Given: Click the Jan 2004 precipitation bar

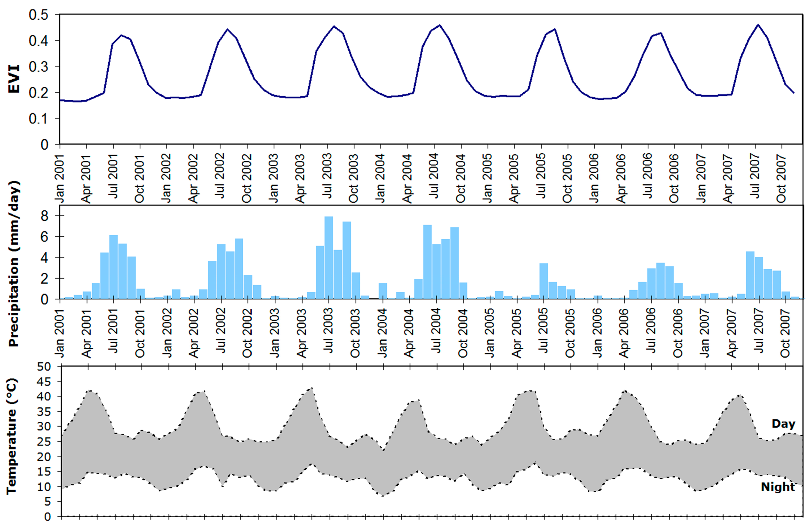Looking at the screenshot, I should [383, 291].
